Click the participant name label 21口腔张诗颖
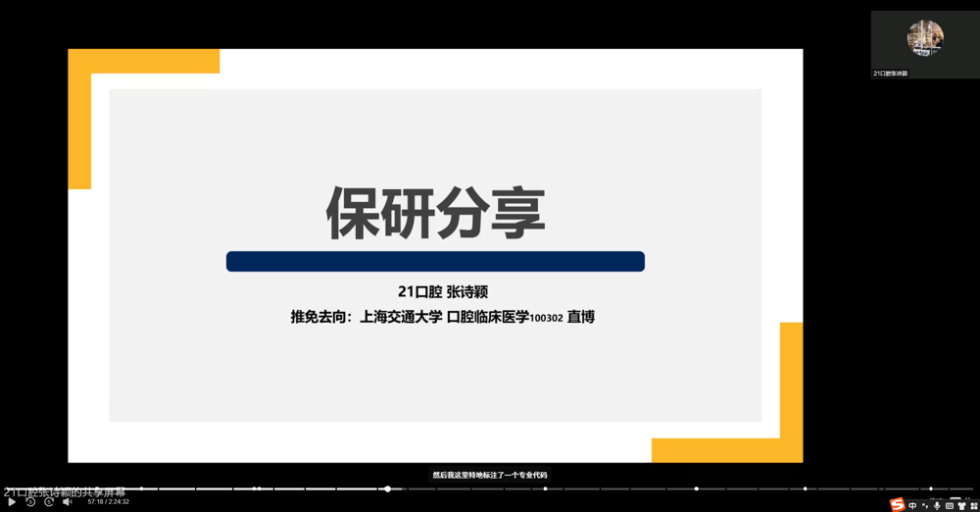This screenshot has width=980, height=512. 890,74
